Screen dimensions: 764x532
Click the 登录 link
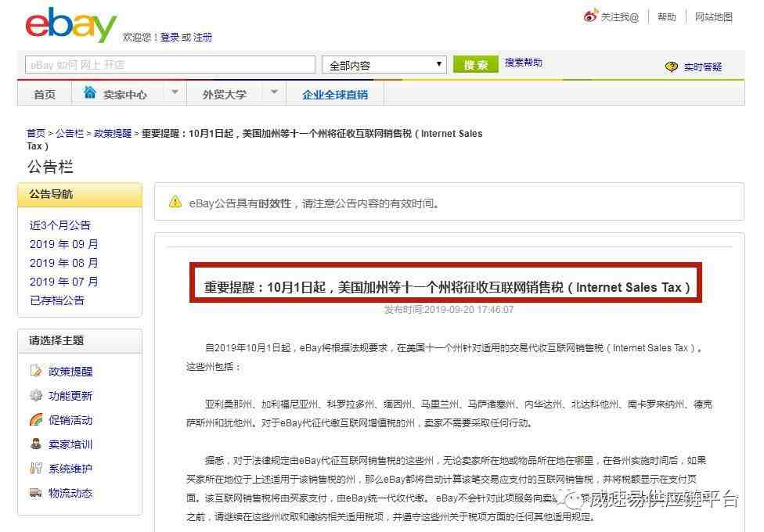click(x=170, y=37)
